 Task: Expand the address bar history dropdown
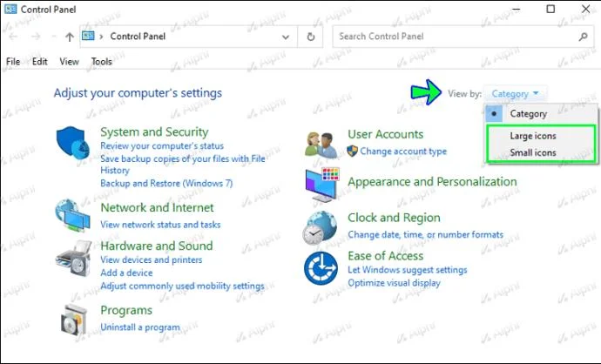pyautogui.click(x=286, y=37)
